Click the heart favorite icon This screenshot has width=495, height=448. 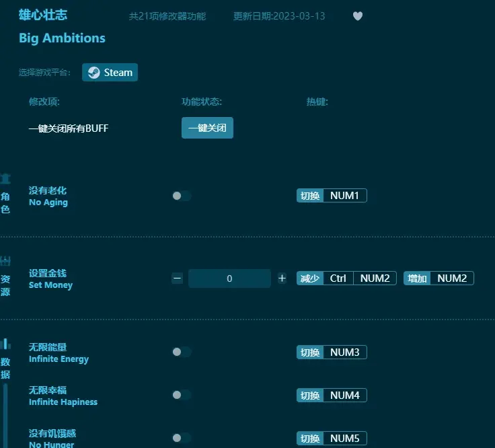pos(357,15)
